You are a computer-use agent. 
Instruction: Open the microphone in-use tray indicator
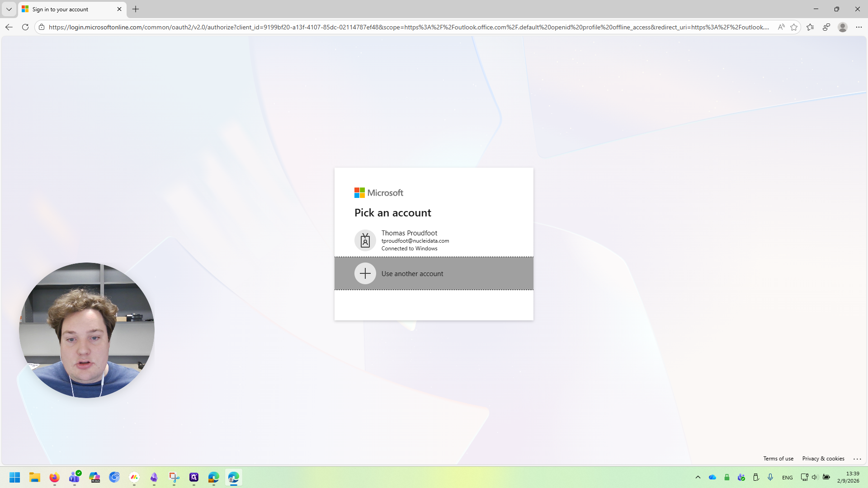770,477
